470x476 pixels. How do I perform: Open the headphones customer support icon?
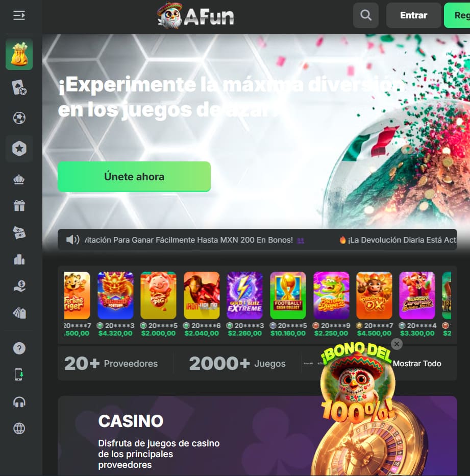19,402
